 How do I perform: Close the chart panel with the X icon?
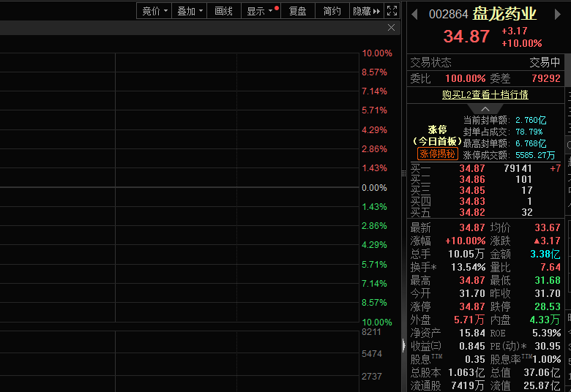point(392,28)
